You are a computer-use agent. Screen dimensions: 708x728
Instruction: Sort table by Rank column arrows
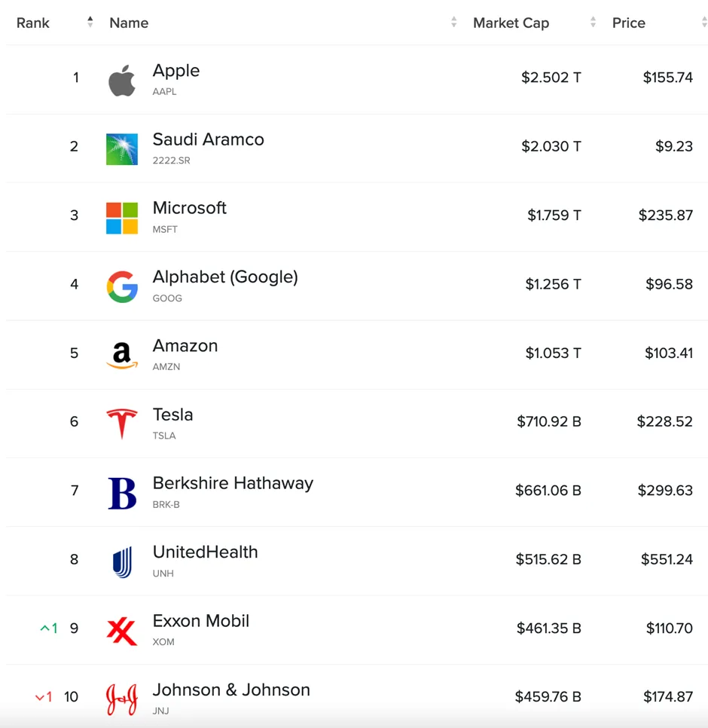point(90,23)
